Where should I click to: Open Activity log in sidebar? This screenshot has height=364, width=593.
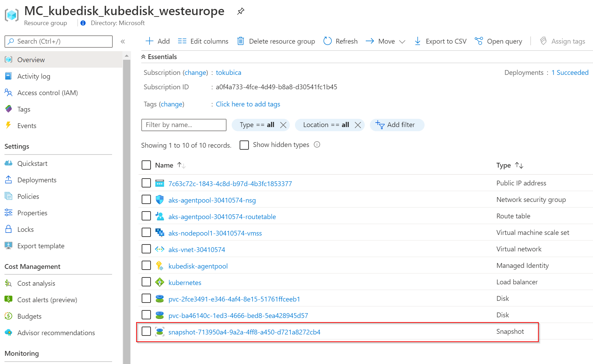point(34,76)
